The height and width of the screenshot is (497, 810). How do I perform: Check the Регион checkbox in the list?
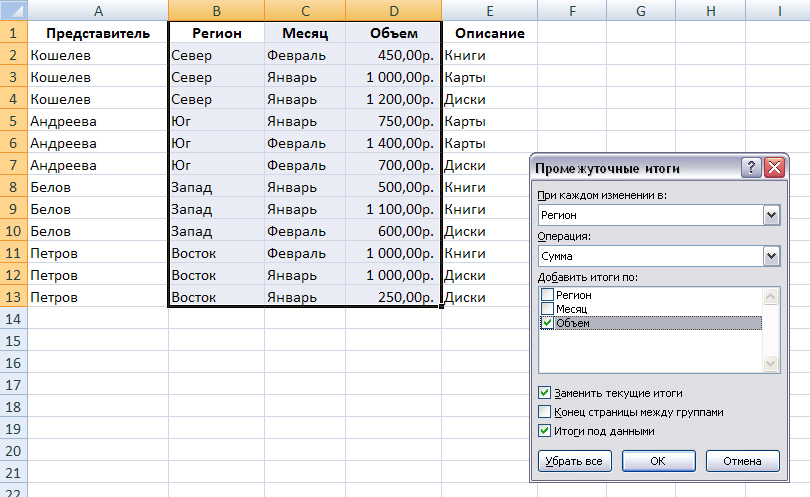click(x=547, y=294)
